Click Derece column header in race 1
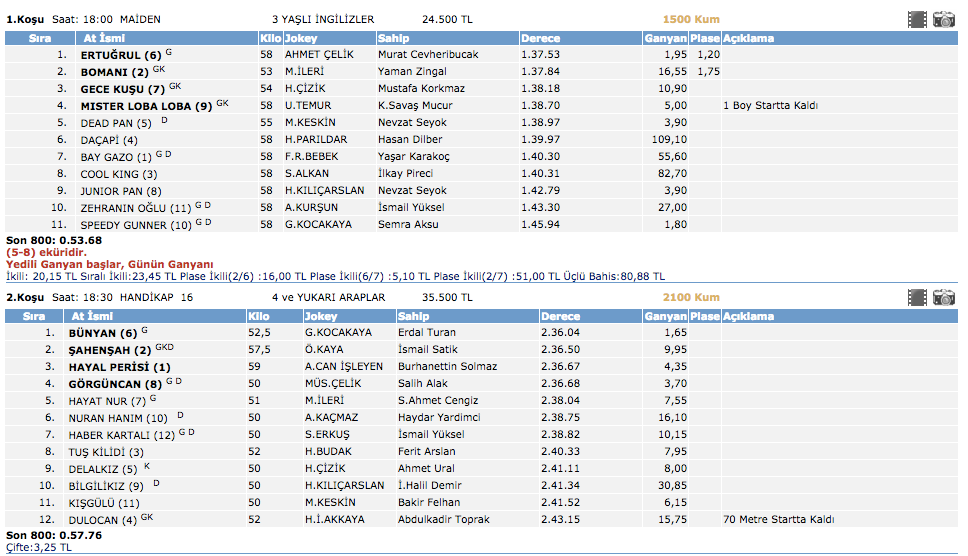This screenshot has width=968, height=556. [541, 38]
